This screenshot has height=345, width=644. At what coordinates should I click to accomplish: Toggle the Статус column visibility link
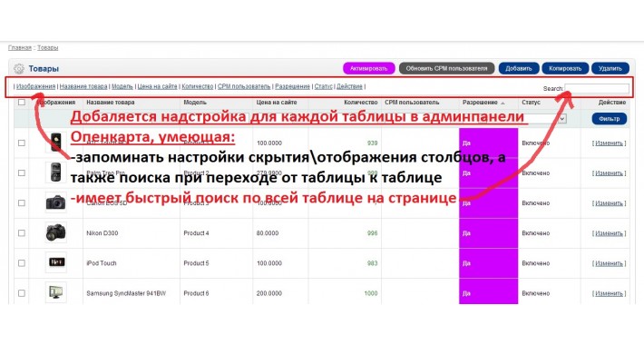click(323, 86)
